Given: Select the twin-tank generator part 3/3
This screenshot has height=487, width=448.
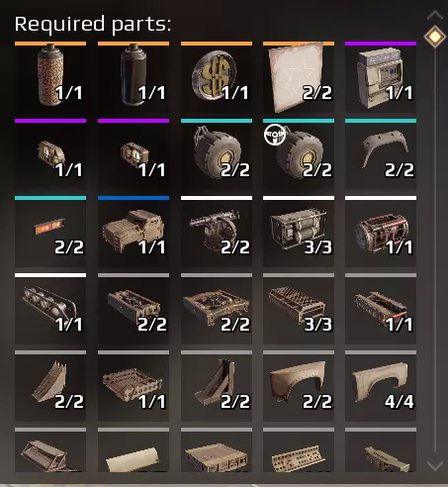Looking at the screenshot, I should (x=299, y=232).
